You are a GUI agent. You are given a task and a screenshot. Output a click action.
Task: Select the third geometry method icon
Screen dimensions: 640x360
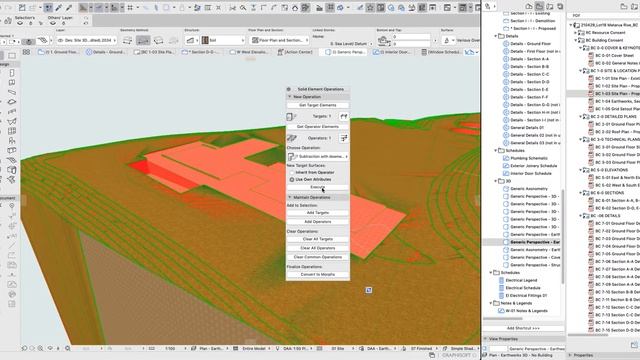click(158, 40)
